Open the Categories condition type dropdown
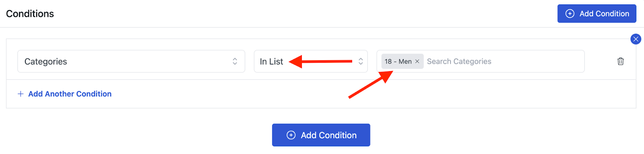The width and height of the screenshot is (644, 154). pyautogui.click(x=131, y=61)
